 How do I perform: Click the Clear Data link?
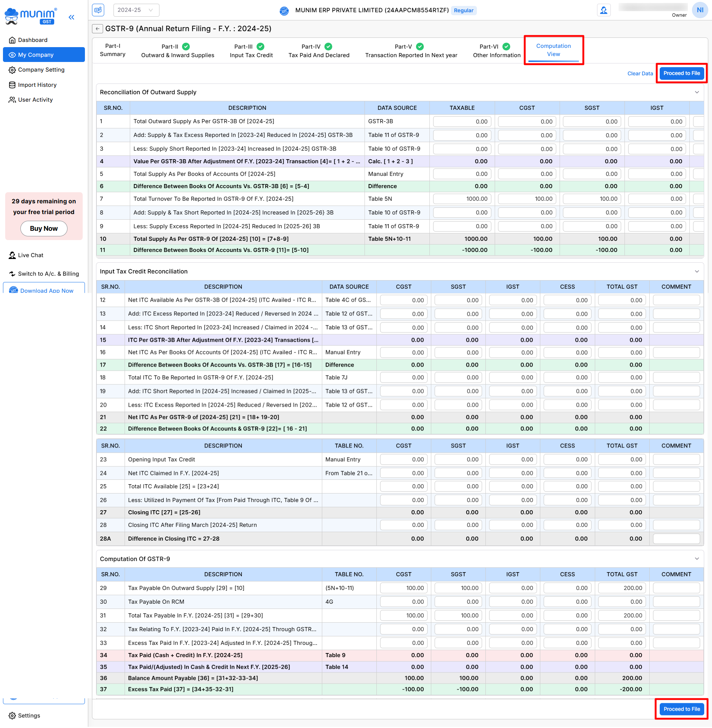pyautogui.click(x=640, y=73)
